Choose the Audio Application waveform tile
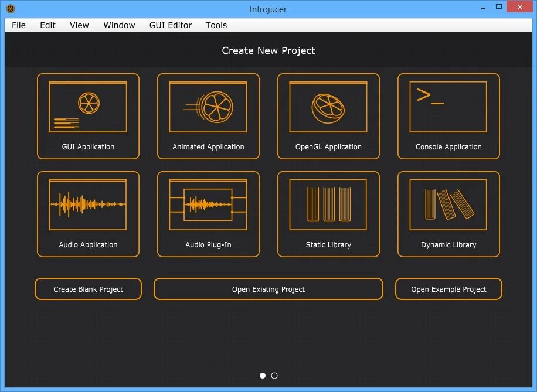 tap(88, 214)
